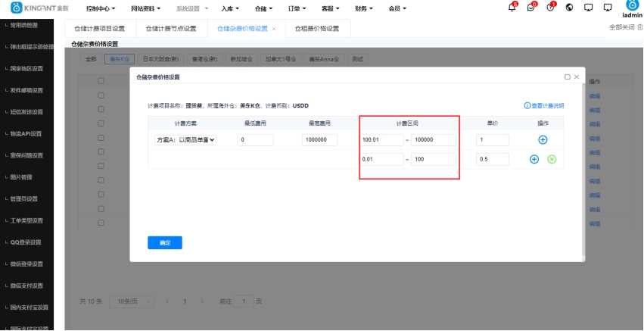Switch to the 仓储计费项目设置 tab
644x331 pixels.
pos(99,29)
